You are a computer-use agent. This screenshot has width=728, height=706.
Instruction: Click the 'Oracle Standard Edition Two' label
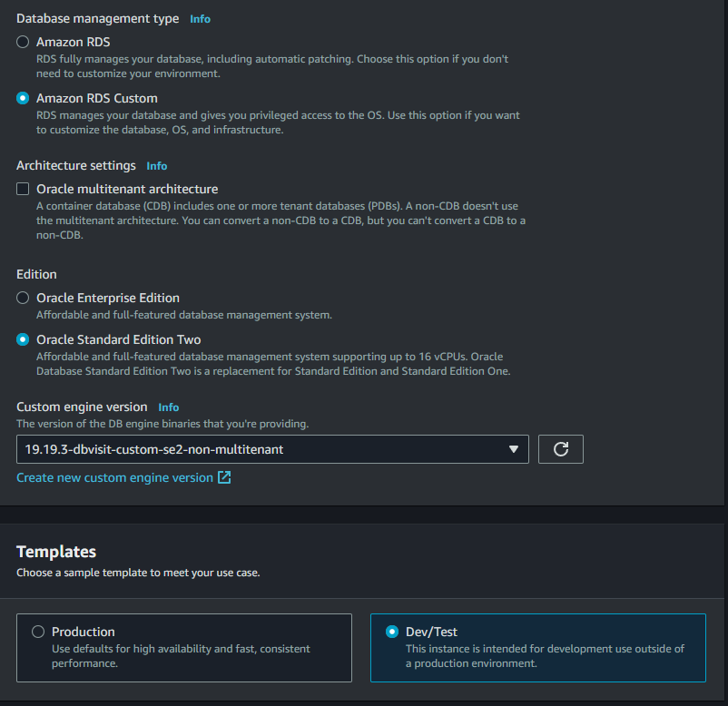point(119,339)
